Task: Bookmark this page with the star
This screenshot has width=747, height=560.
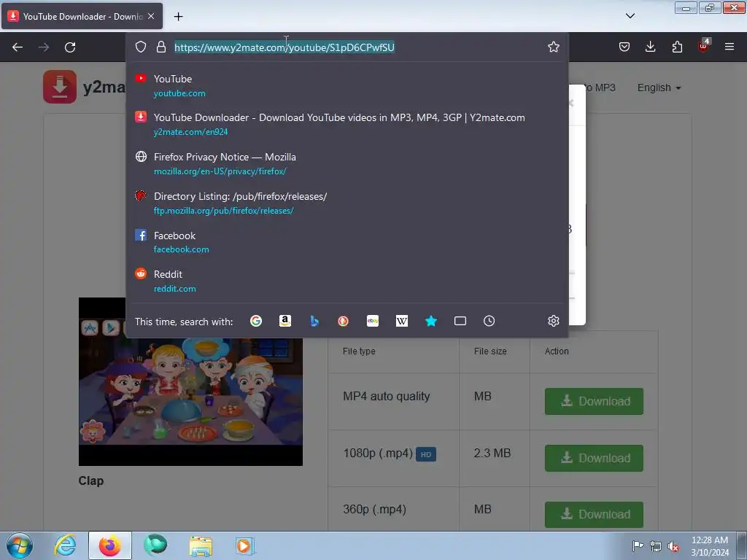Action: tap(553, 47)
